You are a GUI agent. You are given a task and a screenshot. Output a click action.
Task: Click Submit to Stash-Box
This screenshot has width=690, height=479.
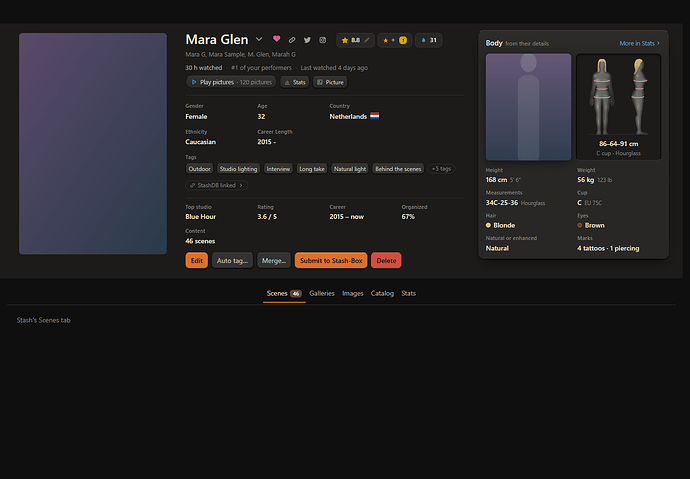tap(331, 260)
